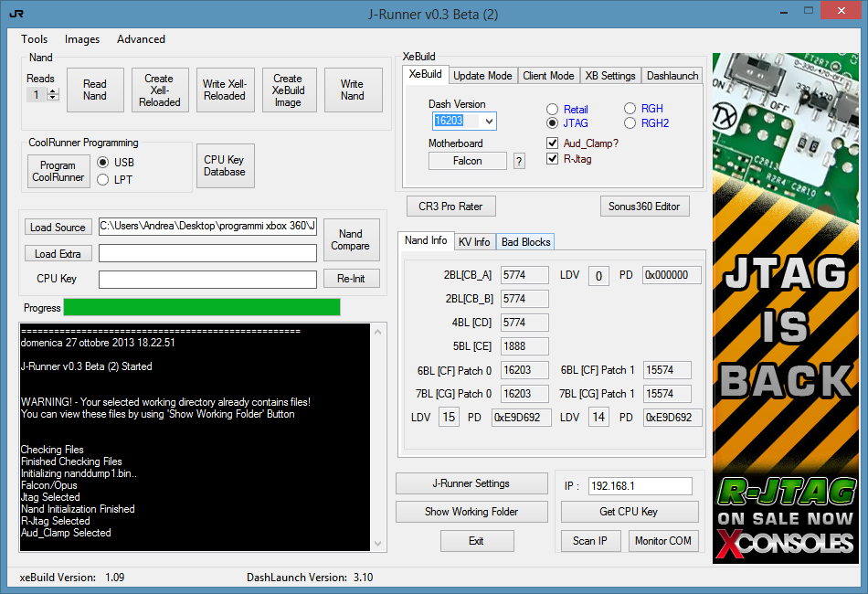Click Program CoolRunner button
This screenshot has height=594, width=868.
click(58, 171)
